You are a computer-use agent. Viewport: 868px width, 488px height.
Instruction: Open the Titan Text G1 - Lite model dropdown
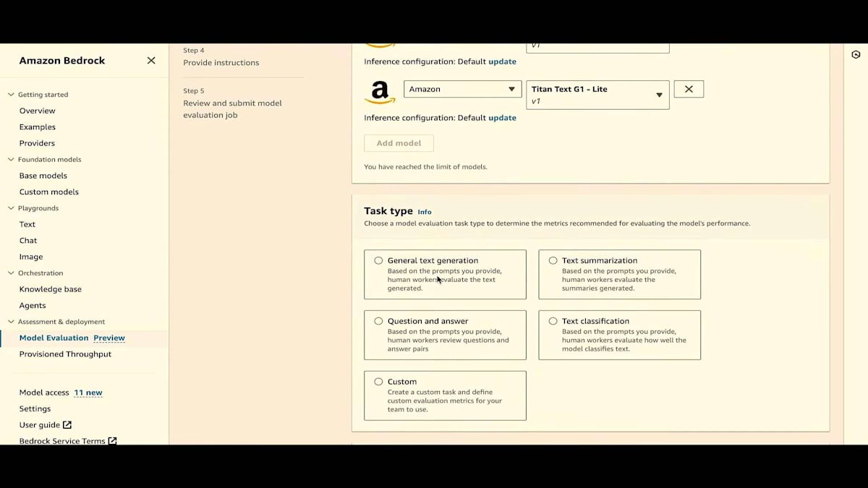[597, 95]
